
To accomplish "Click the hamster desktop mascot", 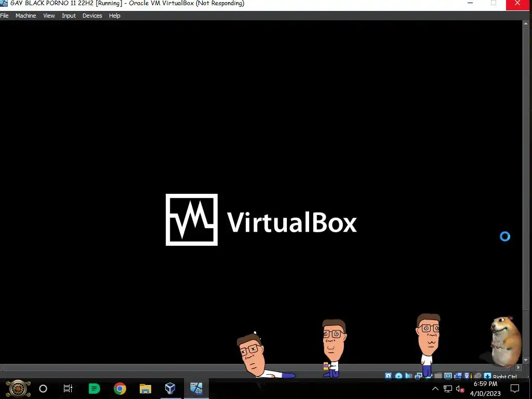I will [505, 341].
